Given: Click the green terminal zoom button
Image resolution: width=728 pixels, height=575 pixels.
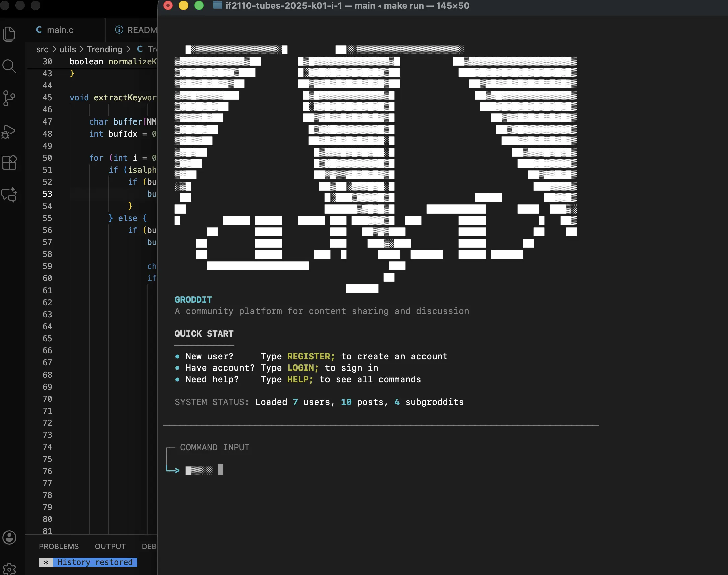Looking at the screenshot, I should click(x=199, y=5).
